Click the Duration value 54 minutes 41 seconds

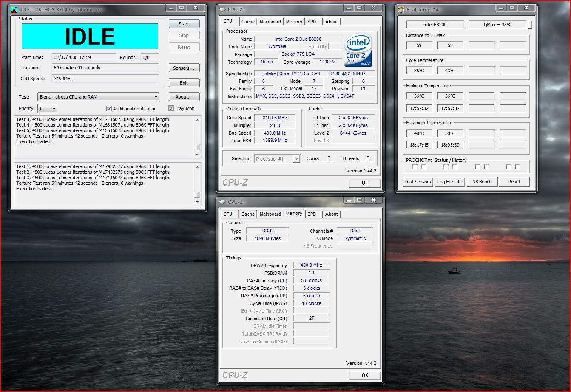(105, 68)
